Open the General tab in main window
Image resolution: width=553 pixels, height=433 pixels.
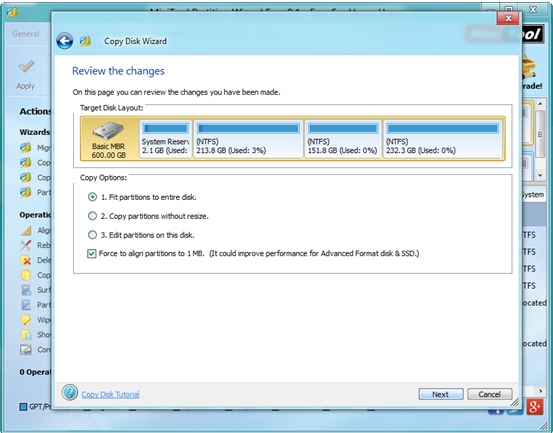26,34
